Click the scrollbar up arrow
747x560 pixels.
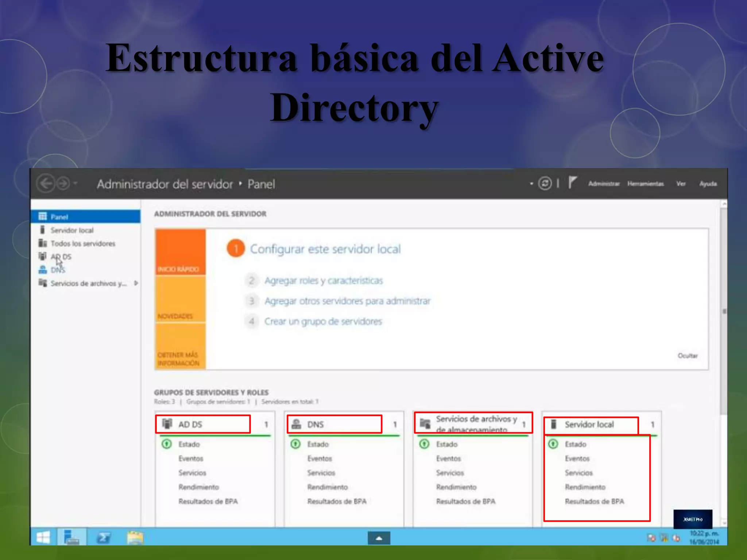tap(724, 204)
